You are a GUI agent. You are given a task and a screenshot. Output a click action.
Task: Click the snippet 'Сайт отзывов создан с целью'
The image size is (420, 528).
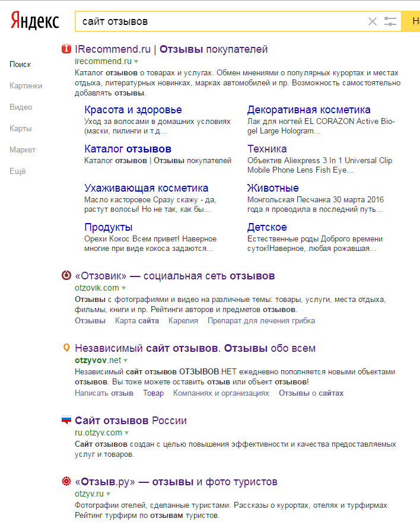[x=235, y=449]
